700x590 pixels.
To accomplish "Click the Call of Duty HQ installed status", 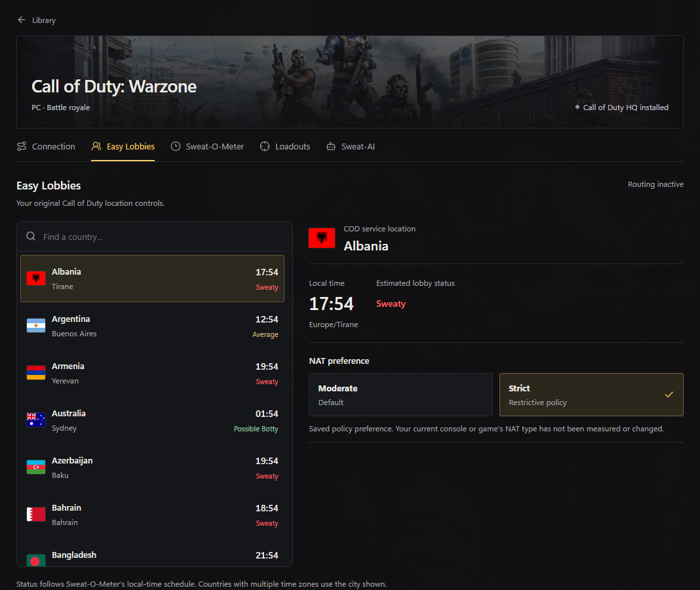I will pyautogui.click(x=622, y=108).
